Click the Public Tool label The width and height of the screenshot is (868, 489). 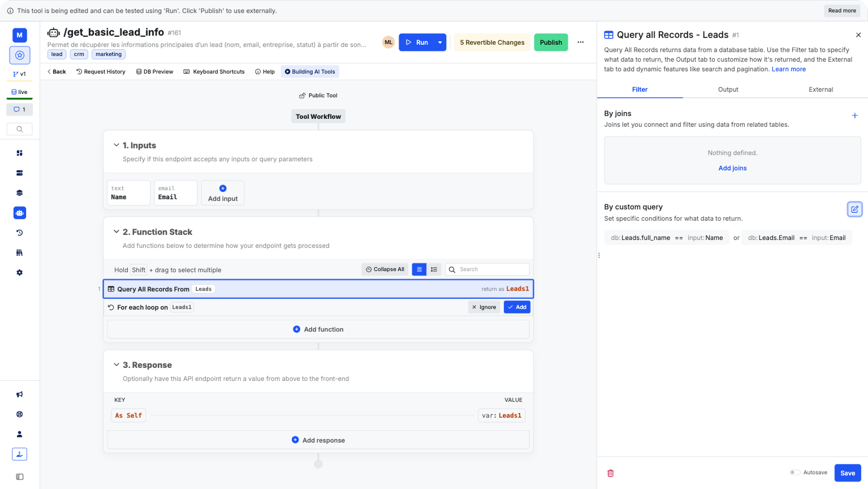pos(318,96)
